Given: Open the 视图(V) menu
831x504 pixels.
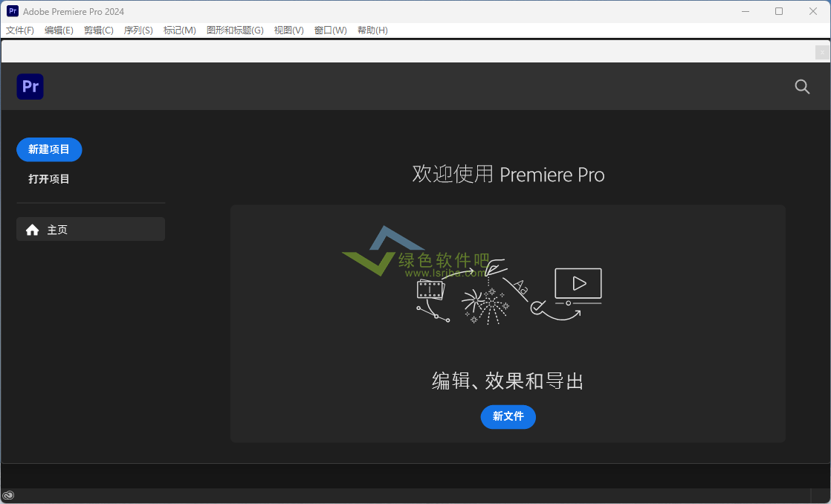Looking at the screenshot, I should tap(289, 30).
